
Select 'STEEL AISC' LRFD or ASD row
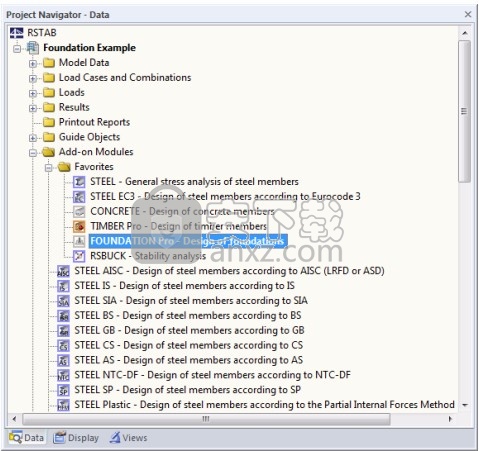(x=229, y=271)
